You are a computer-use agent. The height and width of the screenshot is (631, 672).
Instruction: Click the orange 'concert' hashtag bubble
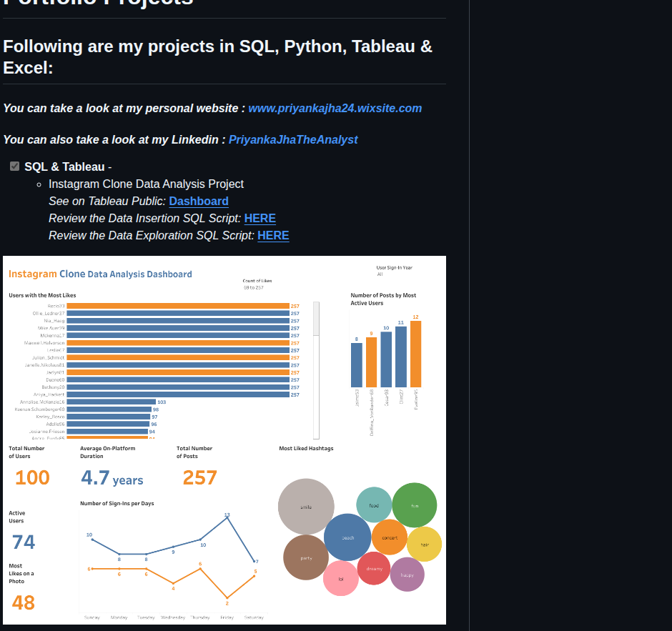pyautogui.click(x=390, y=537)
